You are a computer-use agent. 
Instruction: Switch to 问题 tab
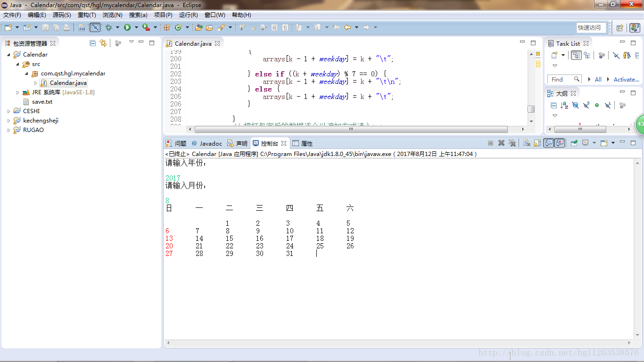[176, 143]
